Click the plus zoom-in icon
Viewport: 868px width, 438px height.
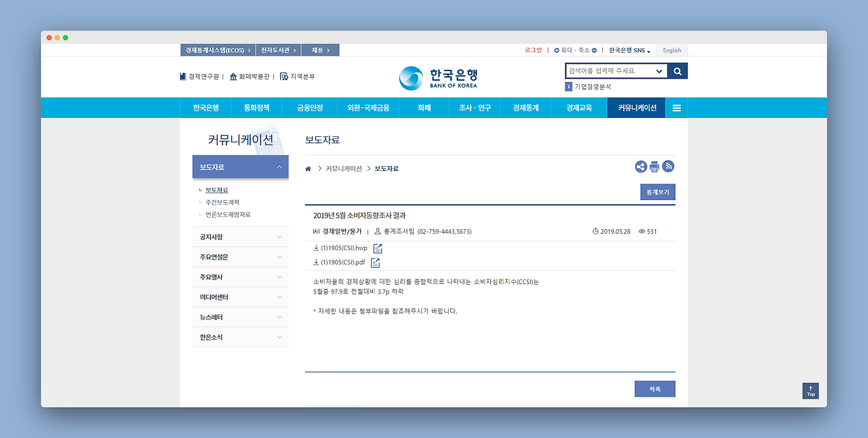(x=557, y=50)
